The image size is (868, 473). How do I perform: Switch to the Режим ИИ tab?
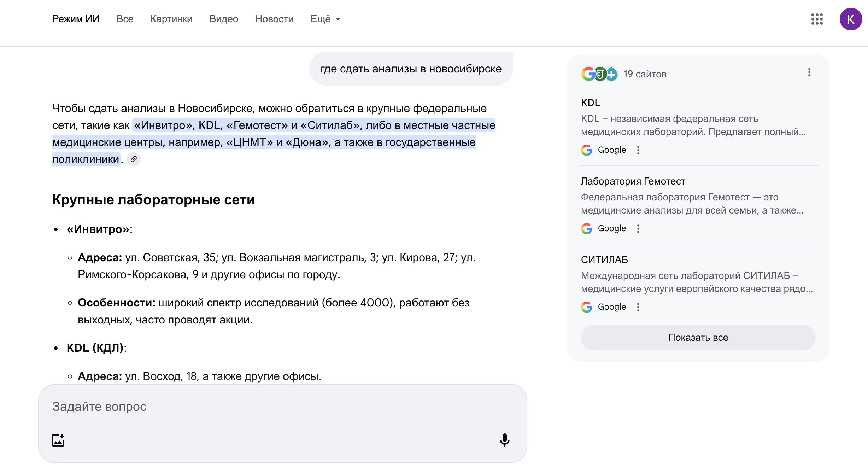click(x=76, y=19)
